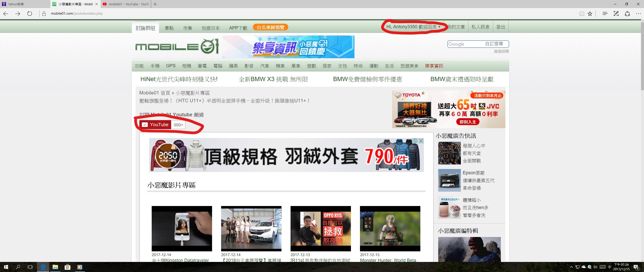Switch to mobile01 - YouTube tab
Viewport: 644px width, 272px height.
pyautogui.click(x=126, y=4)
